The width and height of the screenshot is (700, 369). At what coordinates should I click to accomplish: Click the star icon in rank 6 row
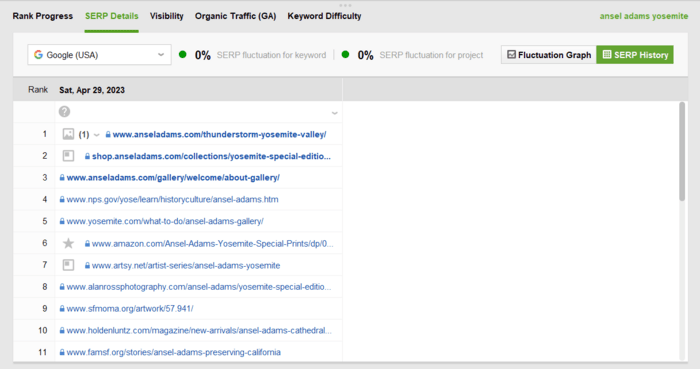(68, 243)
